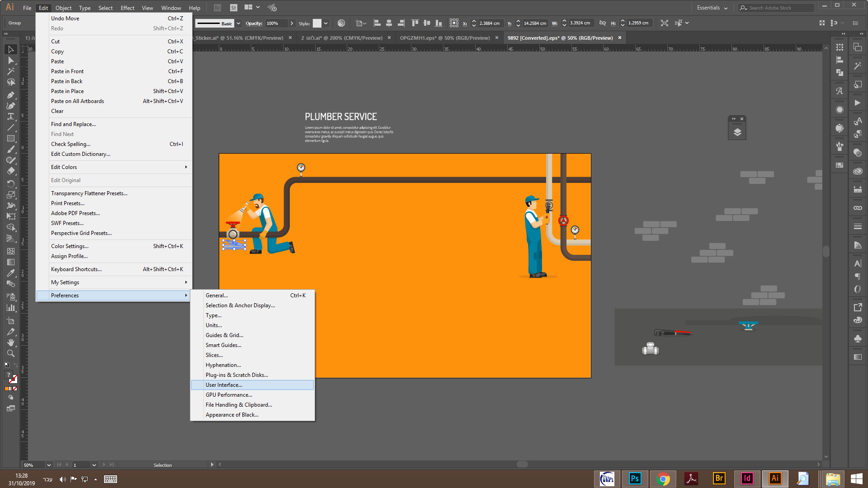Screen dimensions: 868x488
Task: Select the Eyedropper tool
Action: pyautogui.click(x=11, y=273)
